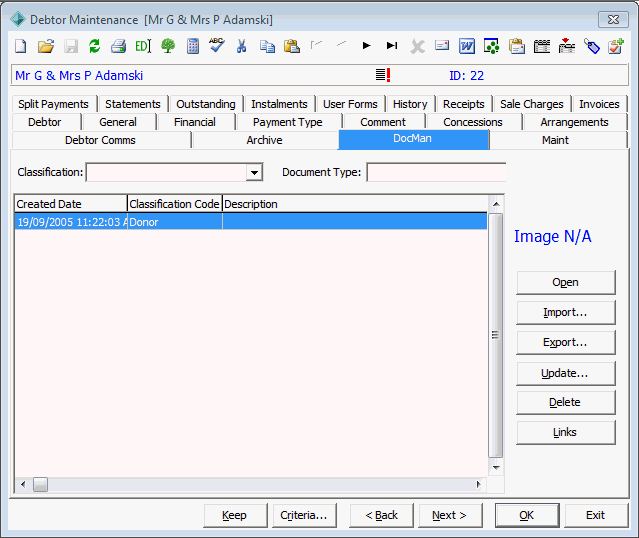The height and width of the screenshot is (538, 639).
Task: Open the Arrangements tab
Action: click(574, 122)
